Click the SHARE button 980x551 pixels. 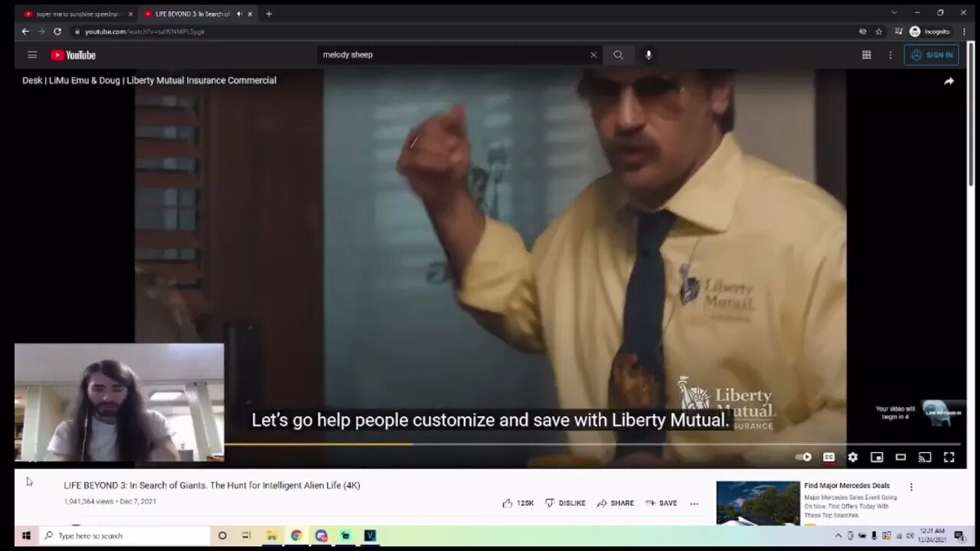tap(616, 503)
